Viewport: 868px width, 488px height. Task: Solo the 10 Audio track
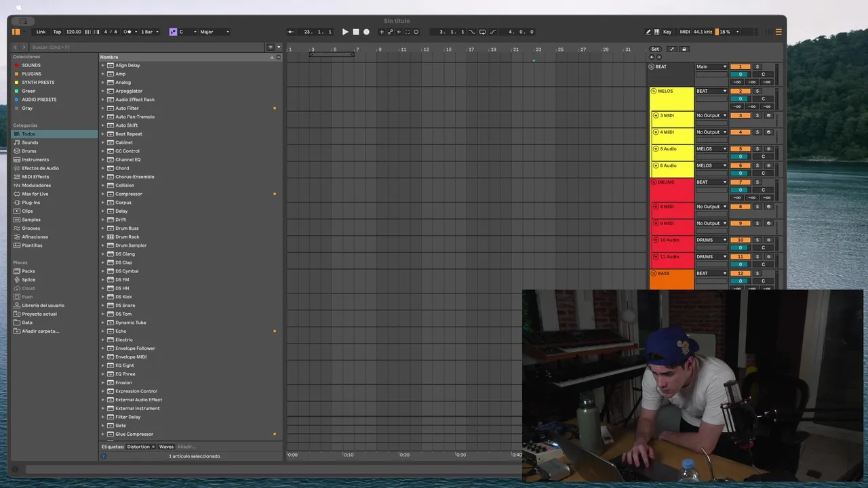point(757,240)
